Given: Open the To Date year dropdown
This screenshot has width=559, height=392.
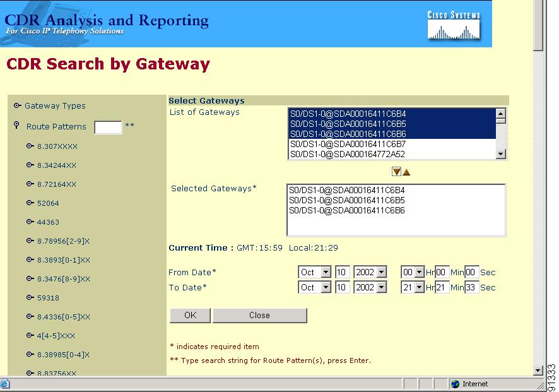Looking at the screenshot, I should [382, 287].
